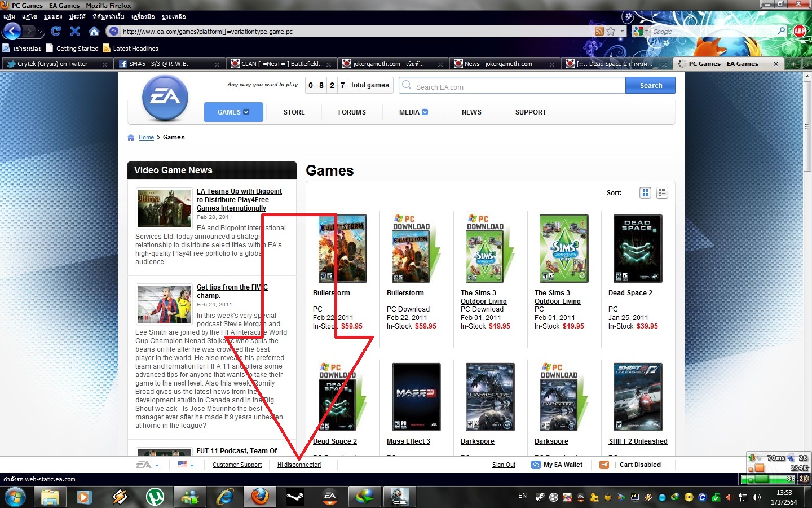Open the EA app in the taskbar
The image size is (812, 508).
pos(330,497)
